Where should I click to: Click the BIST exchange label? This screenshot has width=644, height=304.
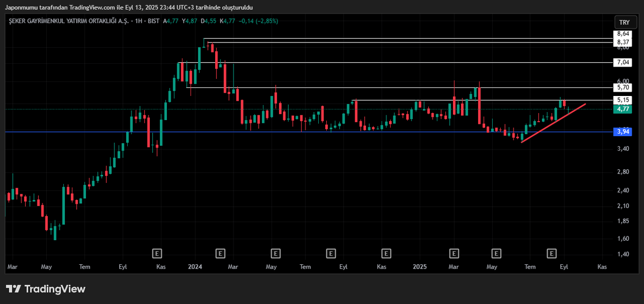[x=152, y=21]
